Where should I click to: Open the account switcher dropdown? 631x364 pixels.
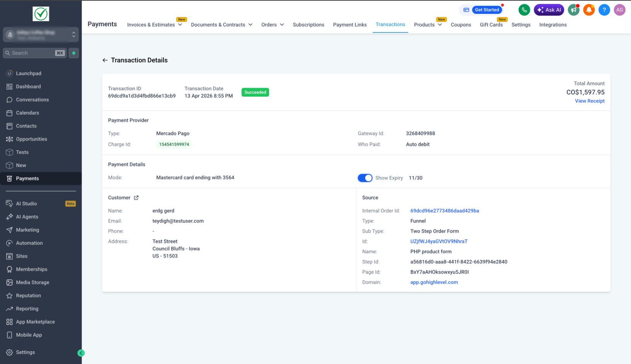pos(41,35)
